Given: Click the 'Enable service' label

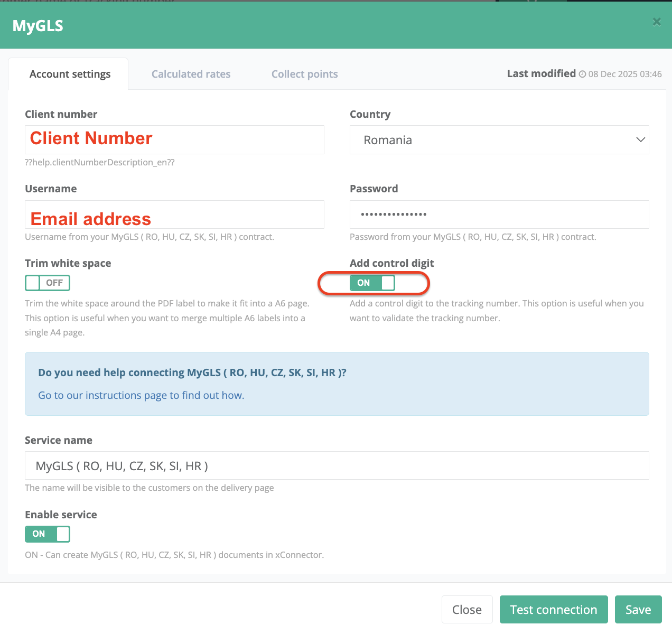Looking at the screenshot, I should pos(61,515).
